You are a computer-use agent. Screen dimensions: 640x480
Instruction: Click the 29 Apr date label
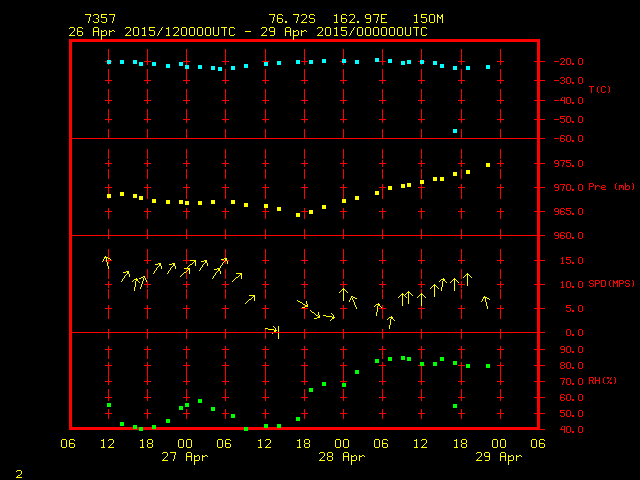[497, 457]
